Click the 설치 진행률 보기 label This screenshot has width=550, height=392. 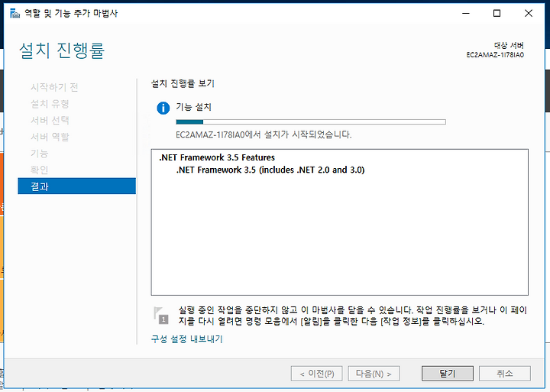183,83
